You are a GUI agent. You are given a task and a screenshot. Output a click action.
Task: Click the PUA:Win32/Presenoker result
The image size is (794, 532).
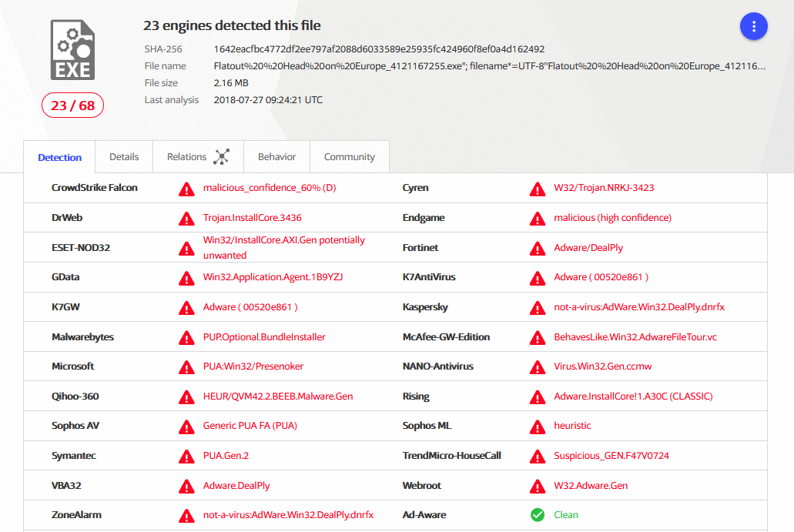tap(253, 366)
